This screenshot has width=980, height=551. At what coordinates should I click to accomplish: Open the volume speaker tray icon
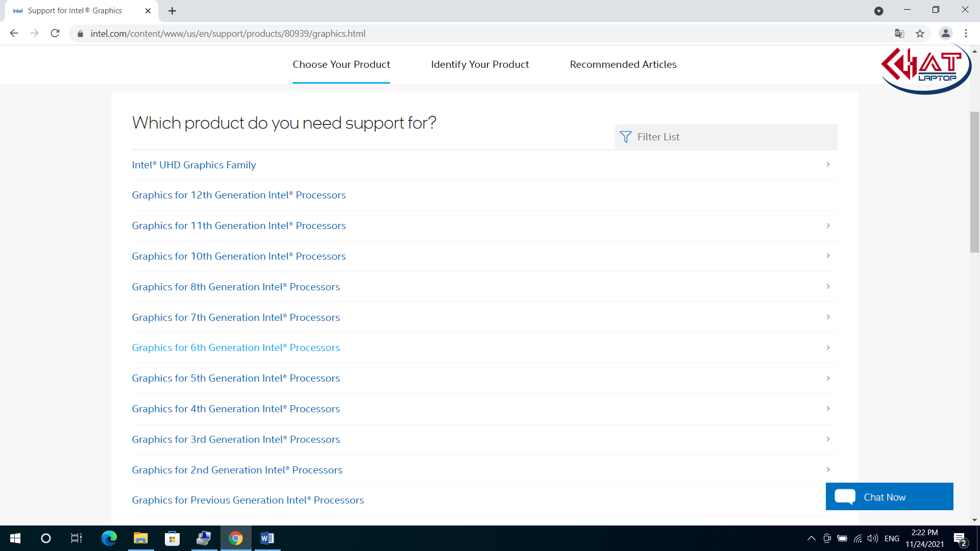873,538
